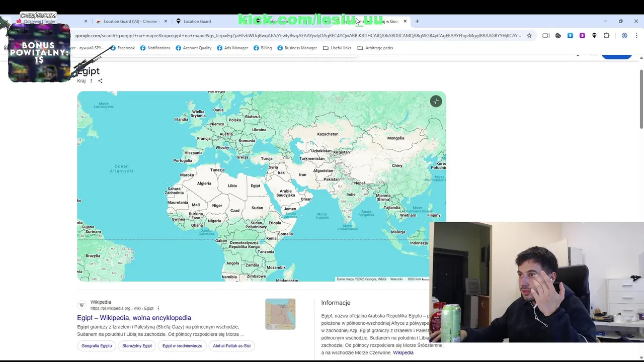Expand the Arbitrage perks bookmark folder

click(375, 48)
